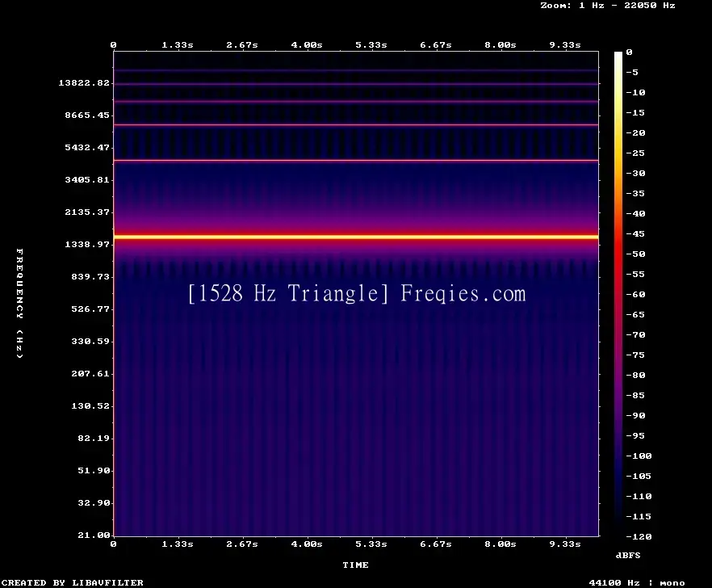
Task: Select the 82.19 frequency tick label
Action: click(94, 438)
